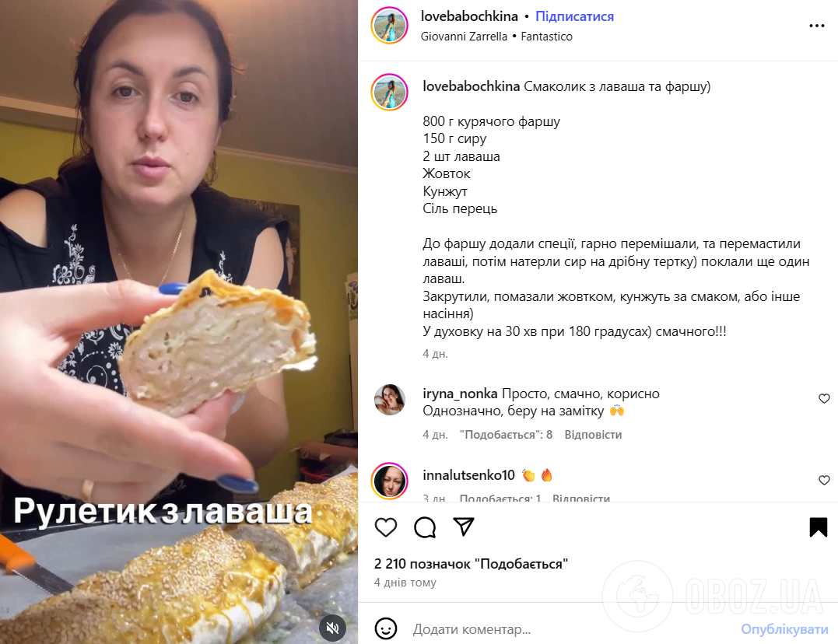The height and width of the screenshot is (644, 838).
Task: Reply to iryna_nonka's comment via Відповісти
Action: (x=593, y=435)
